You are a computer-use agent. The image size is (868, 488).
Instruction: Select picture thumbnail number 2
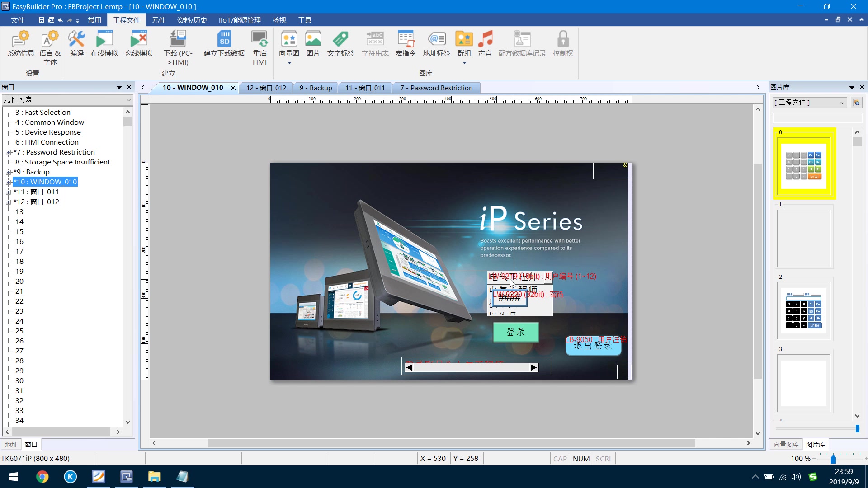(804, 311)
